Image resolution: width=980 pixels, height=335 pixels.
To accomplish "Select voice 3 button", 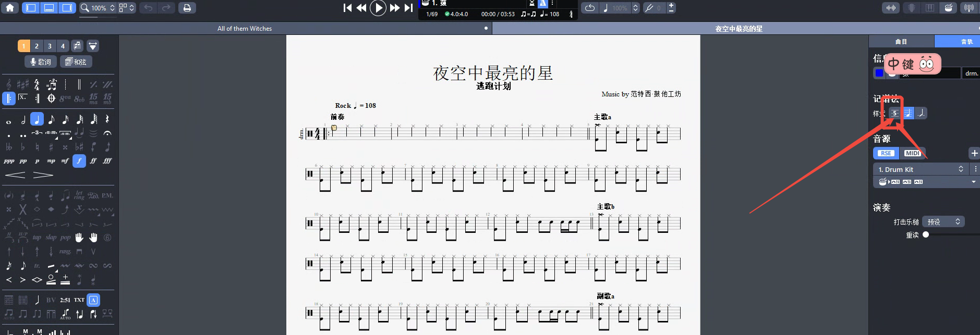I will click(x=50, y=46).
